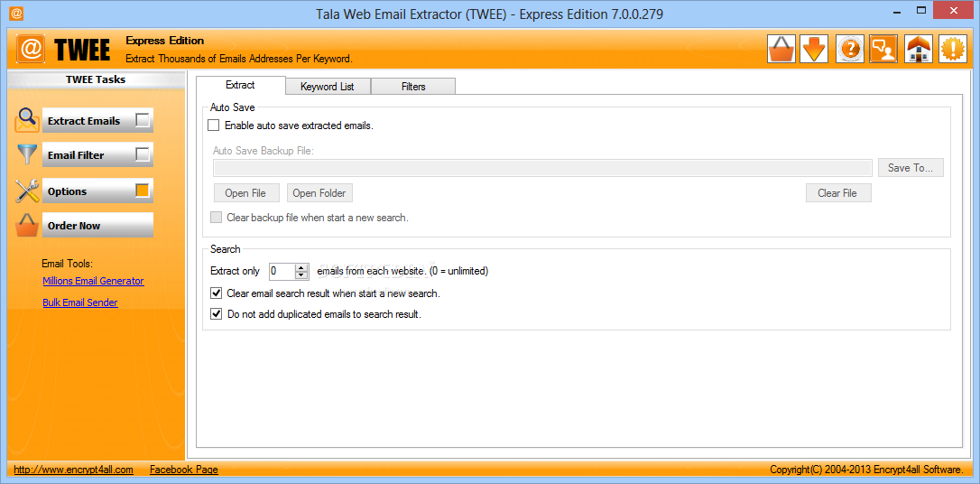Screen dimensions: 980x484
Task: Switch to the Filters tab
Action: 413,87
